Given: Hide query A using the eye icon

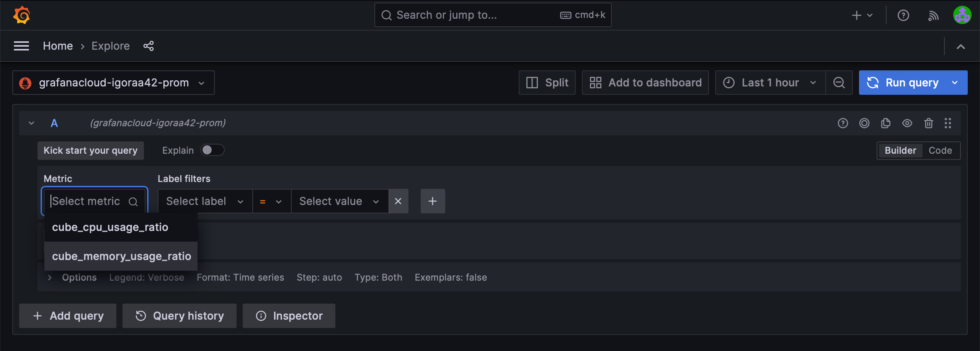Looking at the screenshot, I should click(x=907, y=123).
